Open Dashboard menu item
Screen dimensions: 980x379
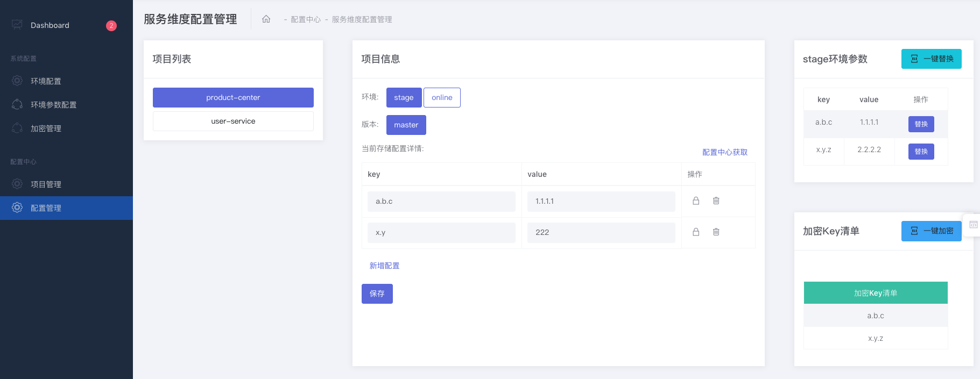[x=66, y=25]
